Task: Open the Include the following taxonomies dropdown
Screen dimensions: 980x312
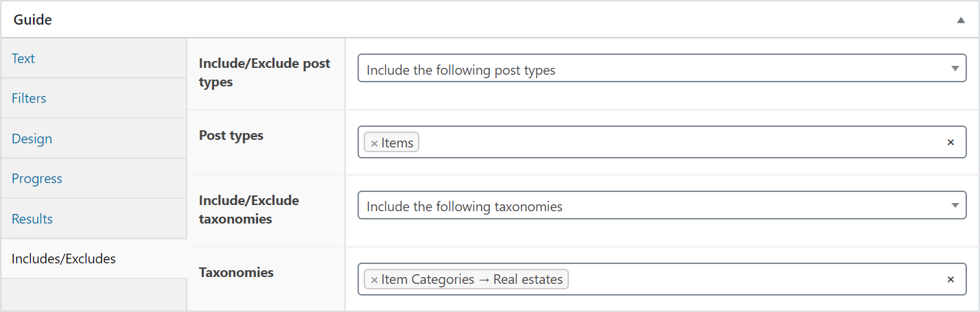Action: tap(662, 205)
